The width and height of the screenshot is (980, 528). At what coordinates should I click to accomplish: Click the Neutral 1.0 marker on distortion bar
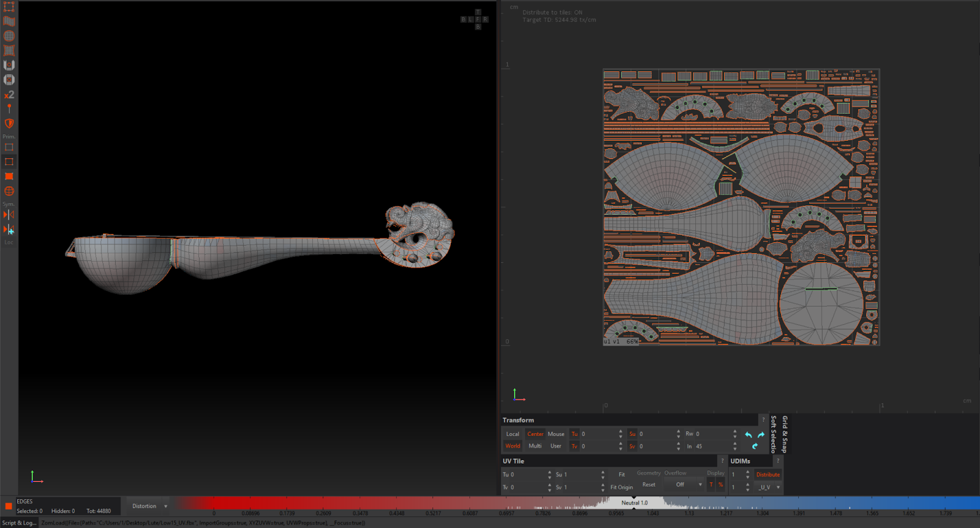pyautogui.click(x=634, y=503)
